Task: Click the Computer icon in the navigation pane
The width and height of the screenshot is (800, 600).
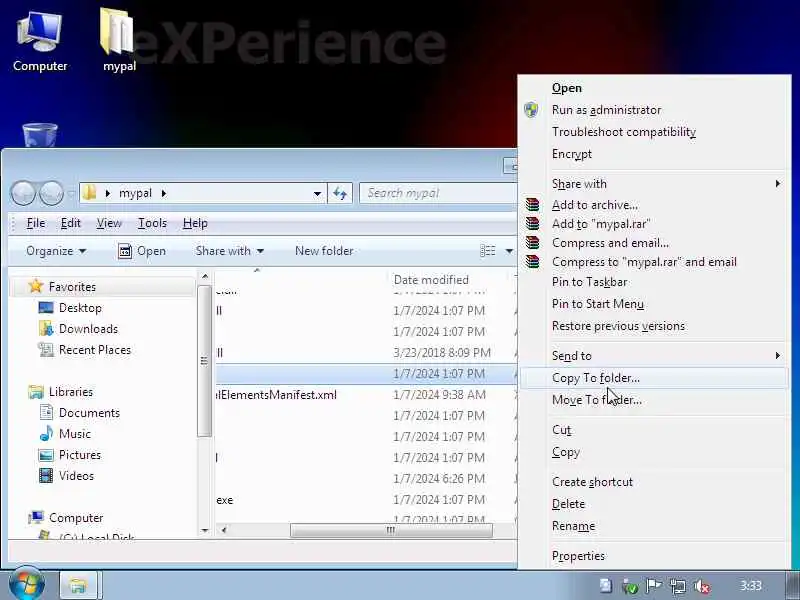Action: 36,517
